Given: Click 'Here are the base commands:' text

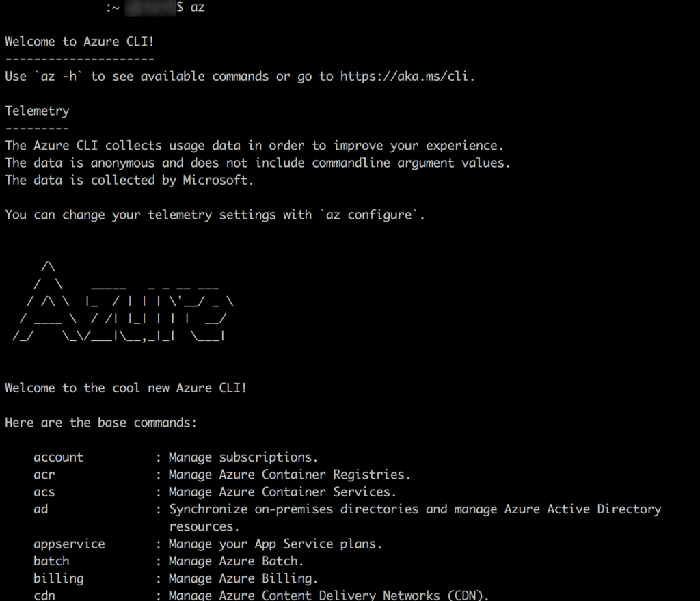Looking at the screenshot, I should (100, 423).
